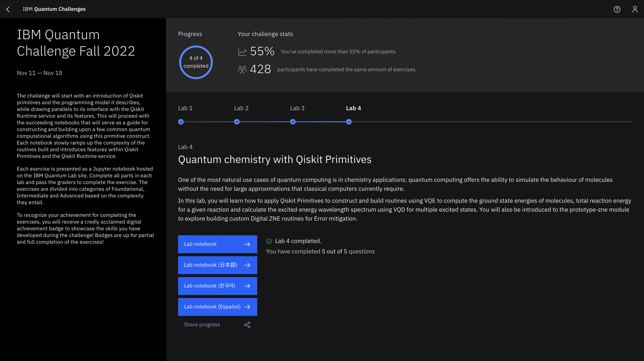Click the 4 of 4 completed progress ring
Screen dimensions: 644x361
[x=196, y=62]
